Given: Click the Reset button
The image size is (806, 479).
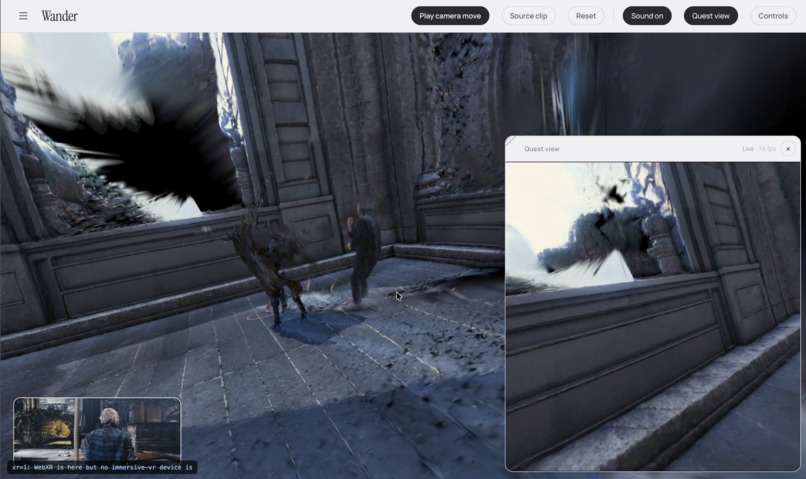Looking at the screenshot, I should 585,16.
